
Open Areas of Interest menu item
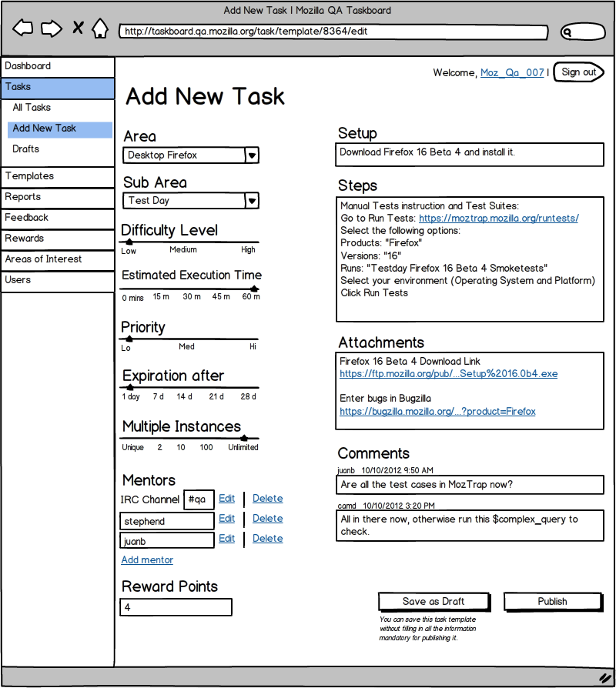pos(58,260)
